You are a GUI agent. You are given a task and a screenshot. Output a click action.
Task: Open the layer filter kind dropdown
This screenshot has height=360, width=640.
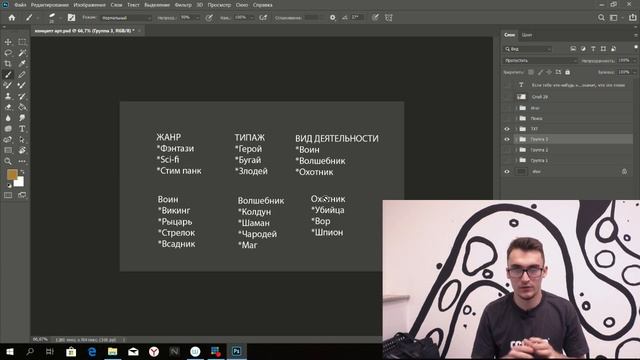pos(528,49)
